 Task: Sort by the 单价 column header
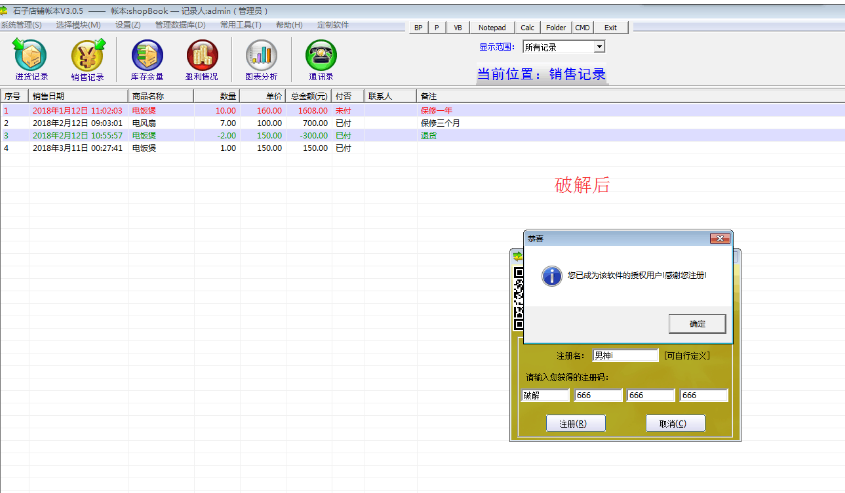coord(262,96)
